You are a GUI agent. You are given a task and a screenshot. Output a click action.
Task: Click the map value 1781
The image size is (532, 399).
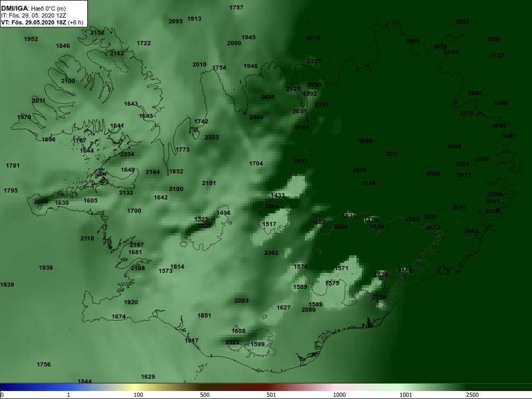(13, 165)
